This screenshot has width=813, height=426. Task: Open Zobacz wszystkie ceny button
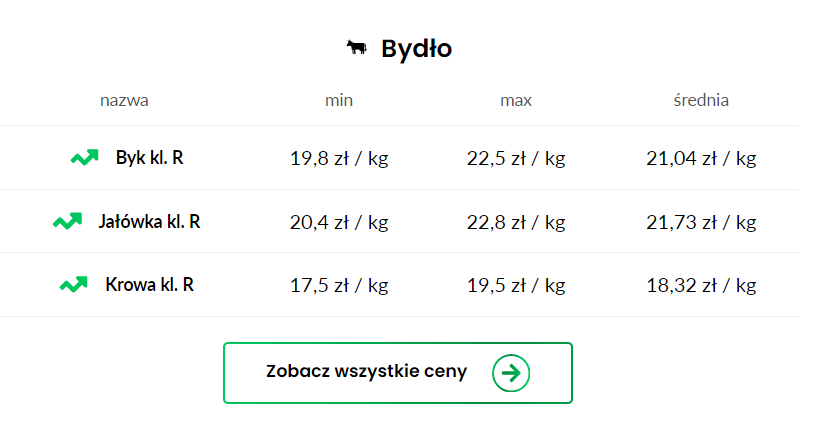coord(398,373)
